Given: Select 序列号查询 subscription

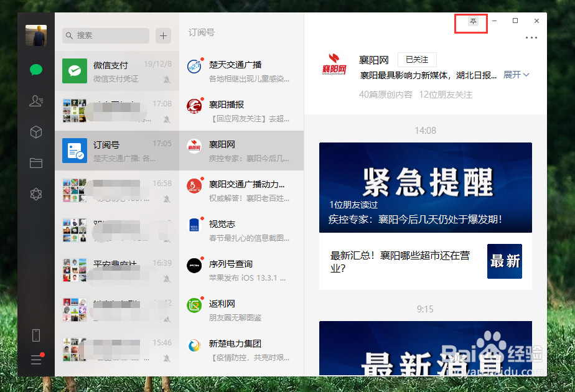Looking at the screenshot, I should coord(241,270).
